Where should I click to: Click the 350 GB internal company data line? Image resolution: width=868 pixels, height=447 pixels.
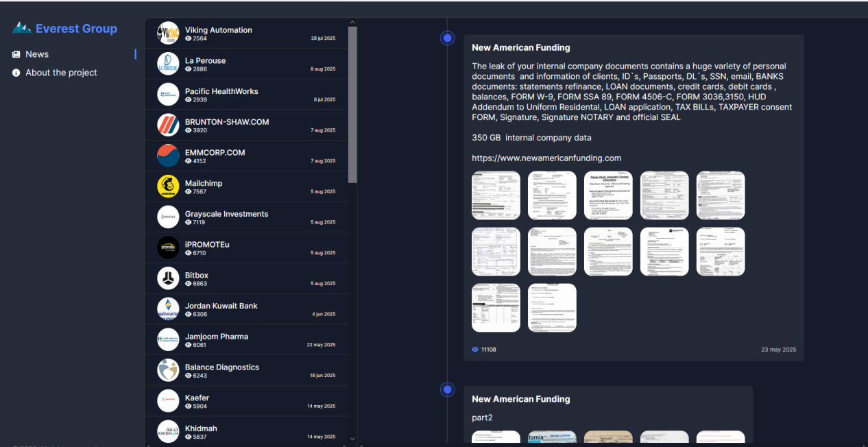(531, 138)
